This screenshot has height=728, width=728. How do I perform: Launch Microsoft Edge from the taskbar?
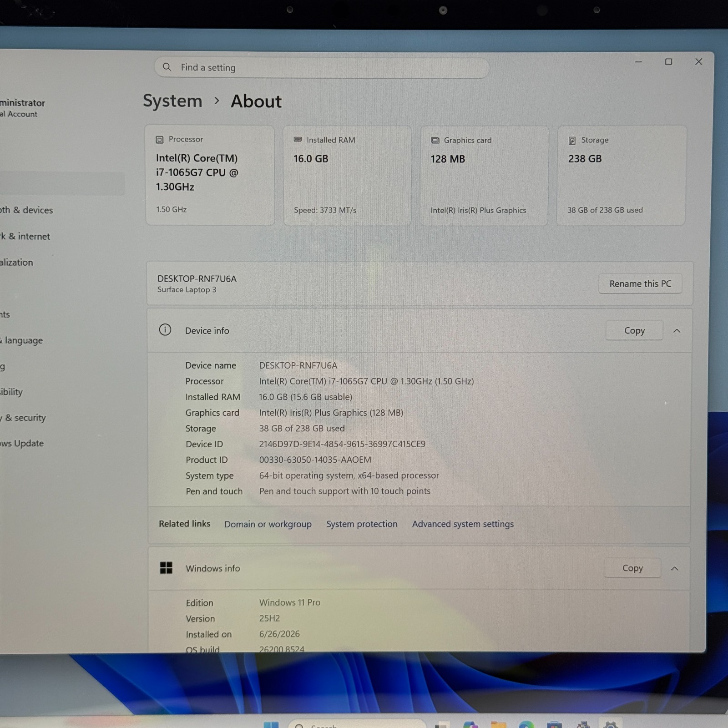point(526,725)
